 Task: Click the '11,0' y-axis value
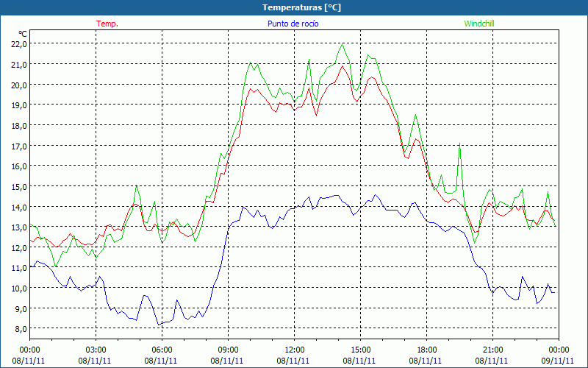point(19,268)
